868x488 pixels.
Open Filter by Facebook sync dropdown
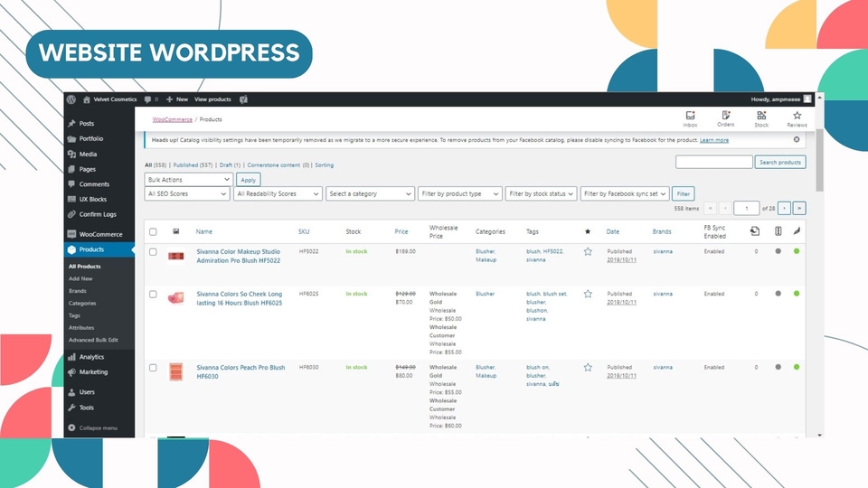625,194
